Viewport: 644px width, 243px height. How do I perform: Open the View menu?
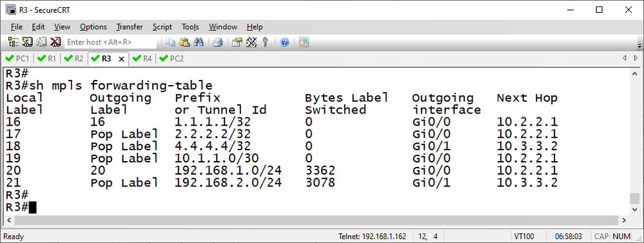pos(62,27)
